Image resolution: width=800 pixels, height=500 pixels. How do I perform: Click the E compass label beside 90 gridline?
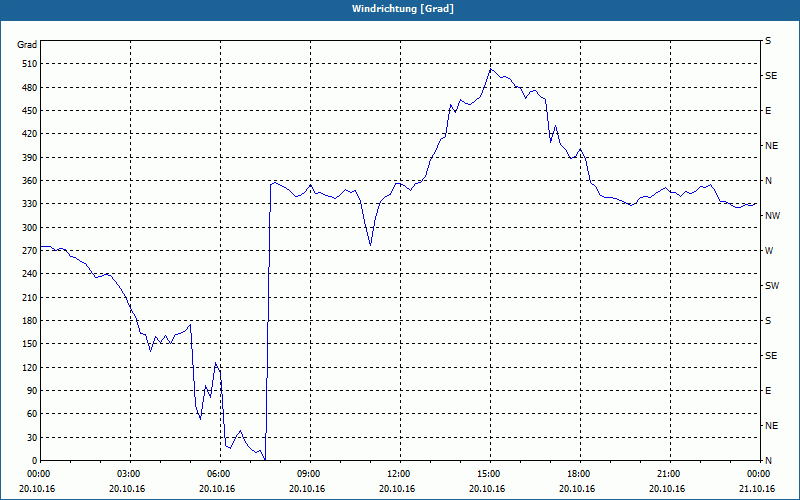(x=768, y=391)
